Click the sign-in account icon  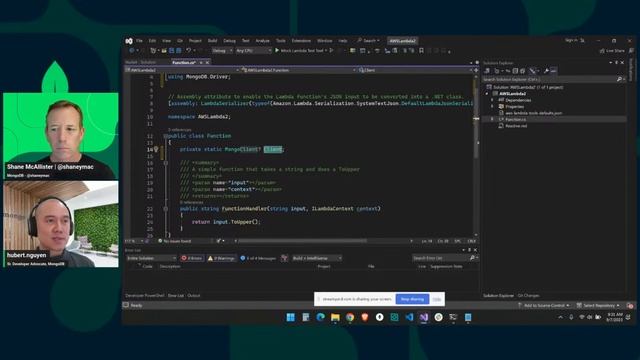582,40
